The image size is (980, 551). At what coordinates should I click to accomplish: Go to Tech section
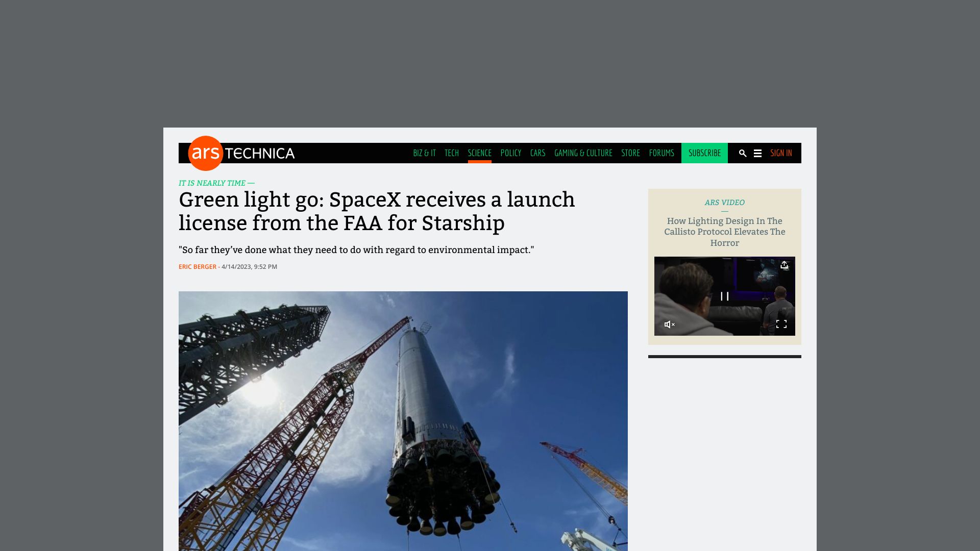point(452,153)
